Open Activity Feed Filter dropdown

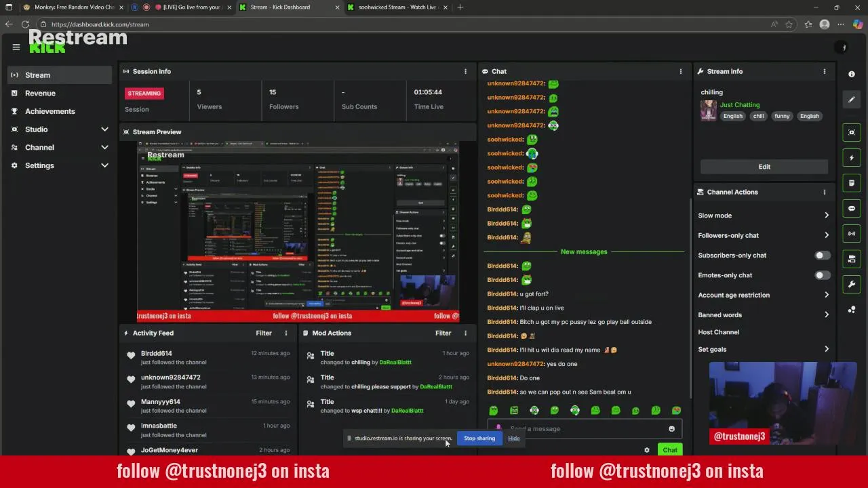coord(264,333)
